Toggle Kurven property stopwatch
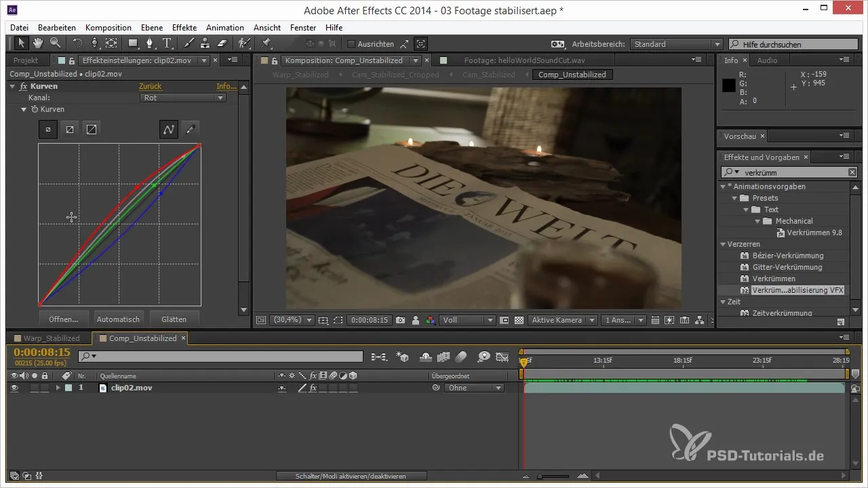The image size is (868, 488). [33, 109]
